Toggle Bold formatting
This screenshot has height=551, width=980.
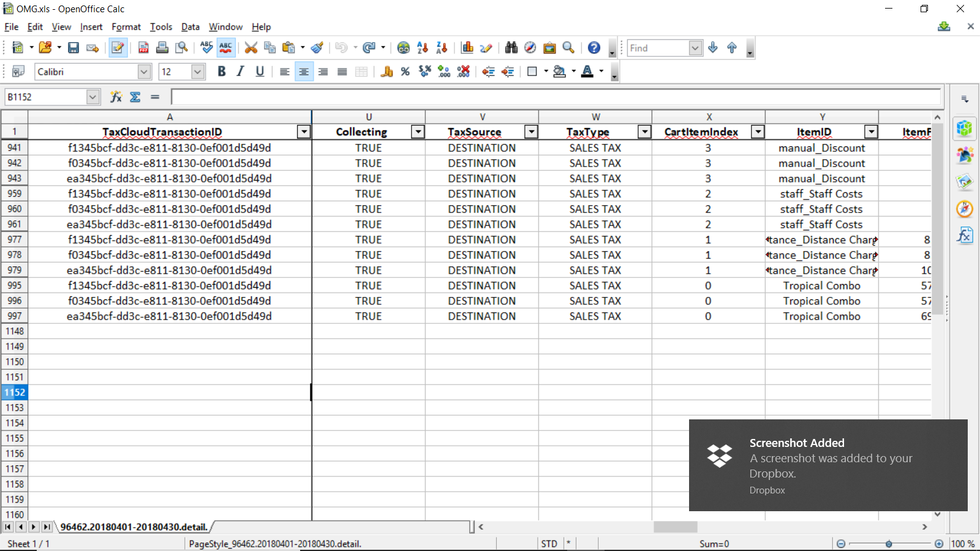[x=222, y=72]
